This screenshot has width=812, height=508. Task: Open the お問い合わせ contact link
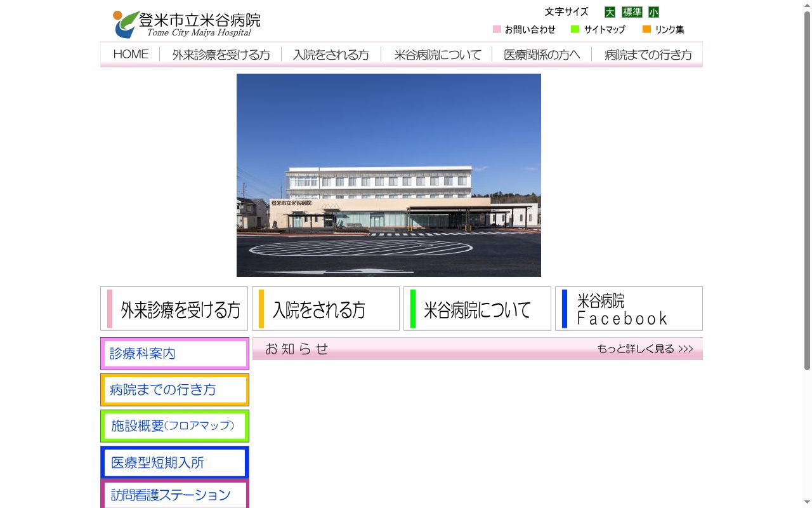(524, 29)
